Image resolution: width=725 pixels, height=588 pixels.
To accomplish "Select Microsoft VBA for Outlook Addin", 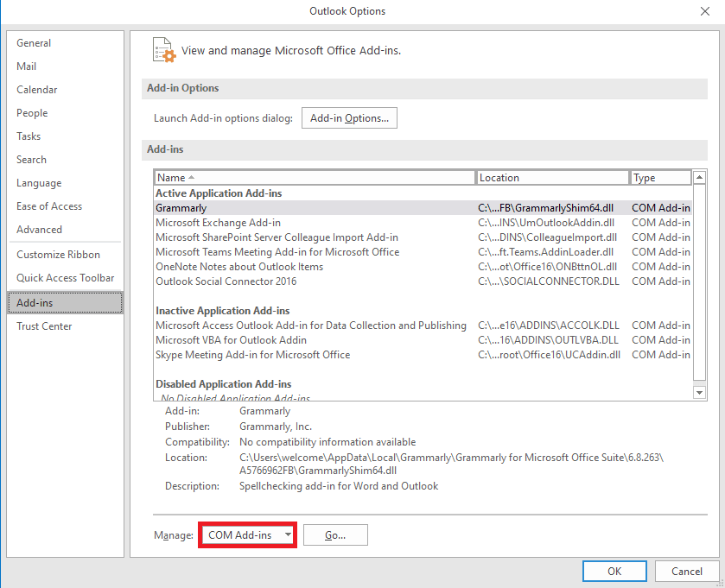I will 423,340.
